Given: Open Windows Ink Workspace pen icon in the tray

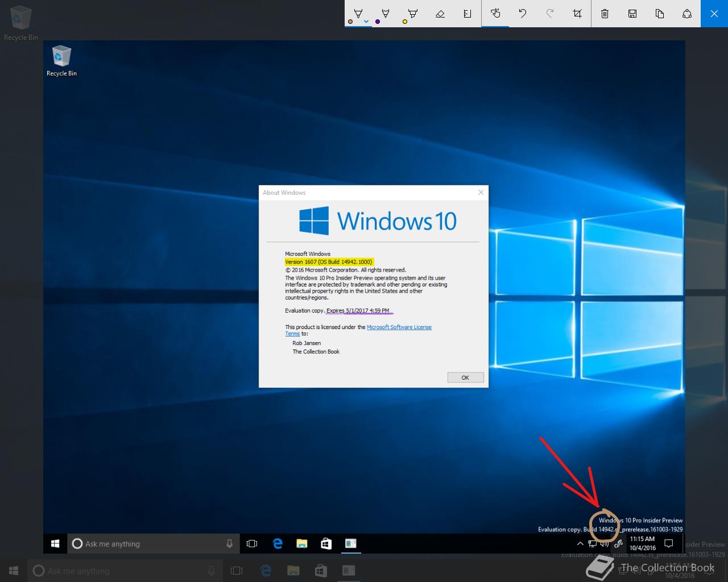Looking at the screenshot, I should coord(618,544).
